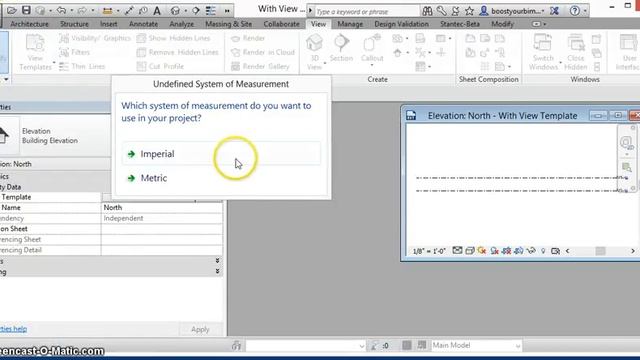
Task: Expand the Undo history dropdown arrow
Action: [71, 11]
